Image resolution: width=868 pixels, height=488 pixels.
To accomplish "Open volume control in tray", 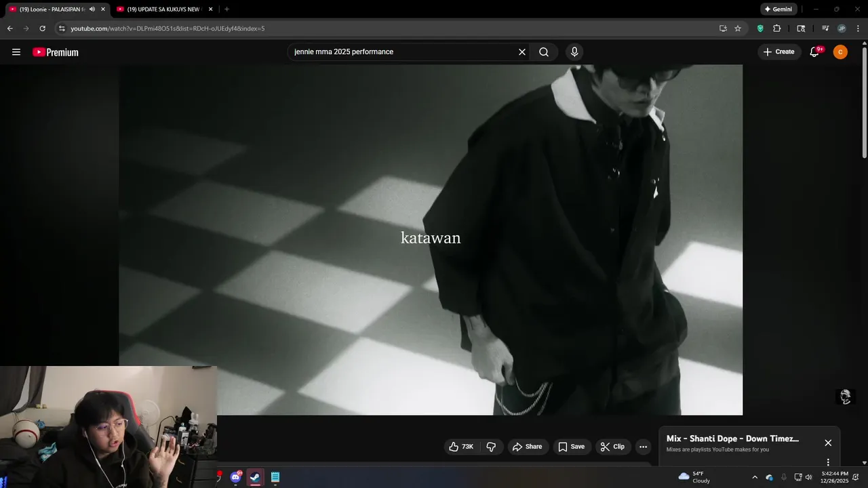I will pyautogui.click(x=808, y=477).
